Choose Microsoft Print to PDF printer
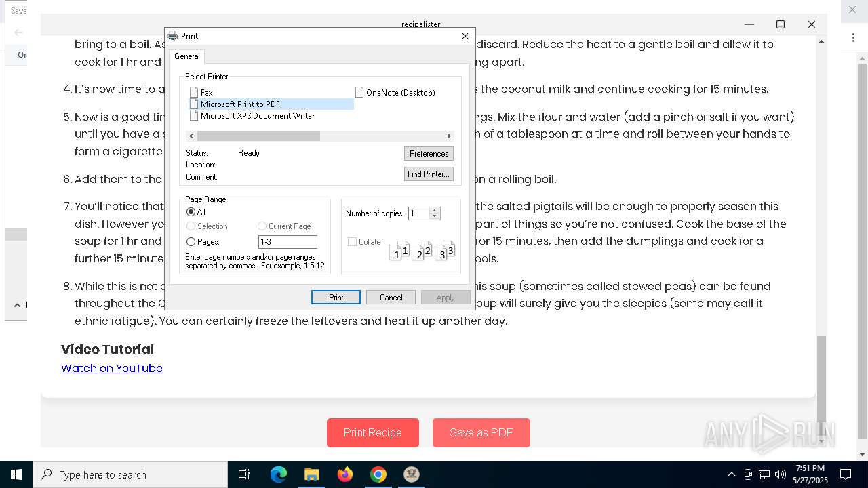 click(x=271, y=104)
